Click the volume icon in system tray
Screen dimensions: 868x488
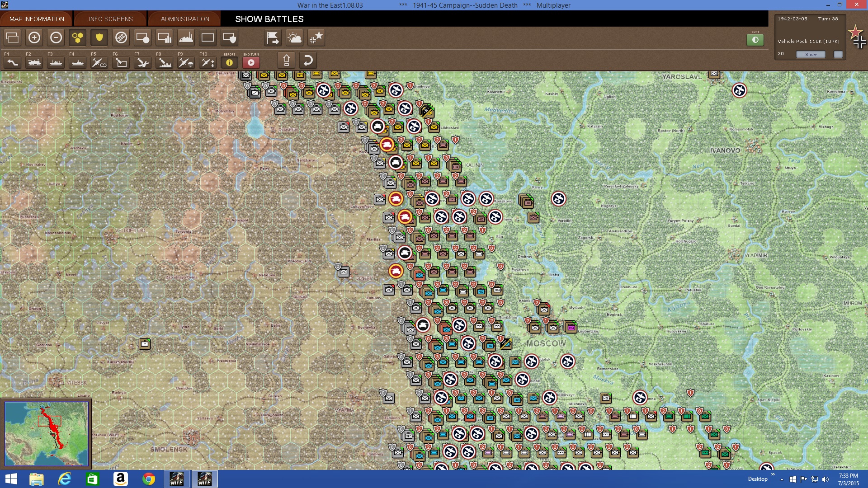826,479
